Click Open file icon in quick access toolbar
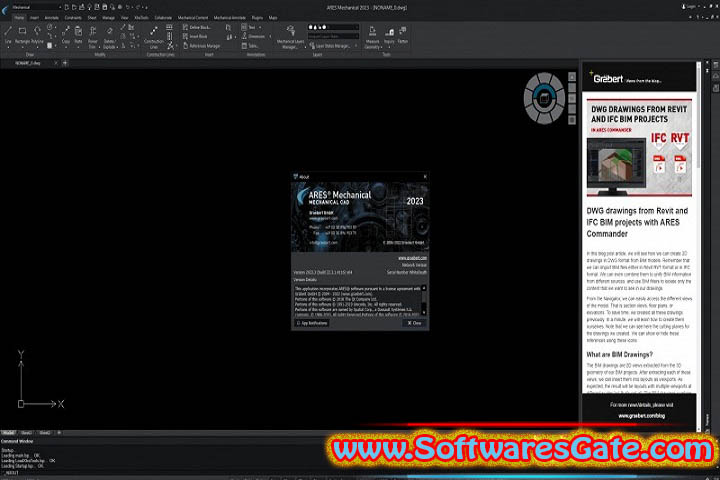Image resolution: width=720 pixels, height=480 pixels. (x=74, y=7)
